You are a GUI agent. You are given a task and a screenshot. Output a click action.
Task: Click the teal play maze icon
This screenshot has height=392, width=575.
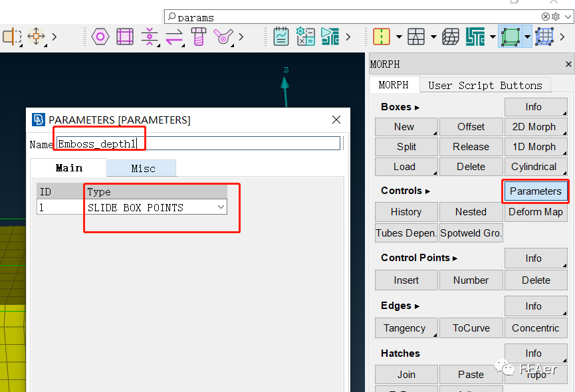click(x=330, y=37)
